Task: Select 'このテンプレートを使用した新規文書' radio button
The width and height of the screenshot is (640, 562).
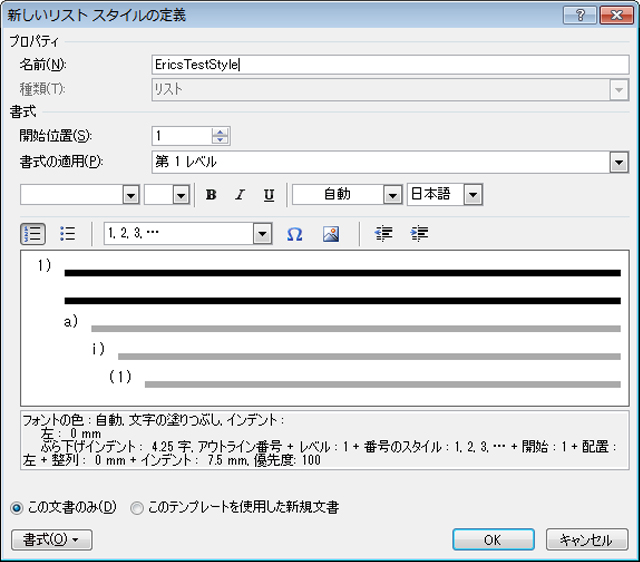Action: point(137,508)
